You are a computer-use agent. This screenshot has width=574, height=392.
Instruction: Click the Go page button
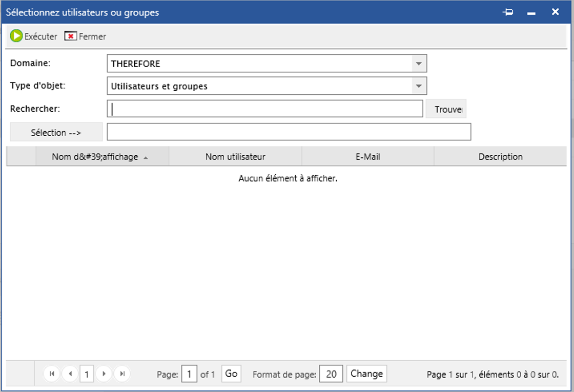pyautogui.click(x=231, y=374)
